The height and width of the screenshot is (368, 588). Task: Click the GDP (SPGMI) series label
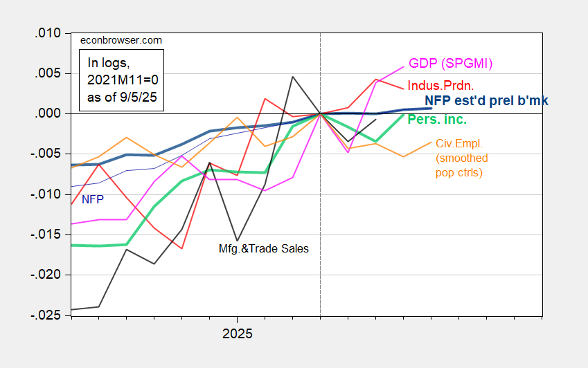pyautogui.click(x=449, y=64)
